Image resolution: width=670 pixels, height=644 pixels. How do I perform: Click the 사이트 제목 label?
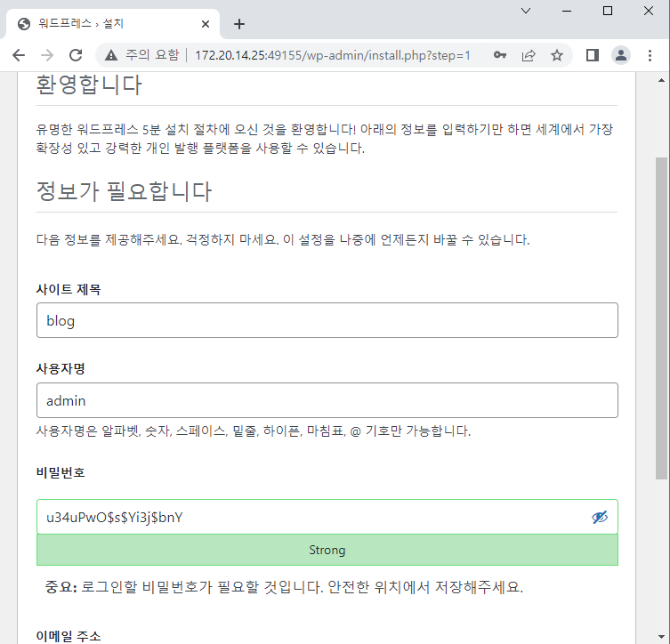click(69, 289)
